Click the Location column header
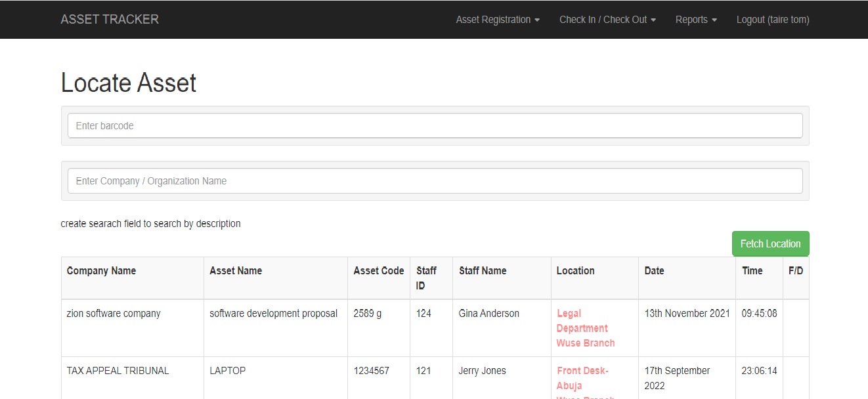 (x=575, y=270)
